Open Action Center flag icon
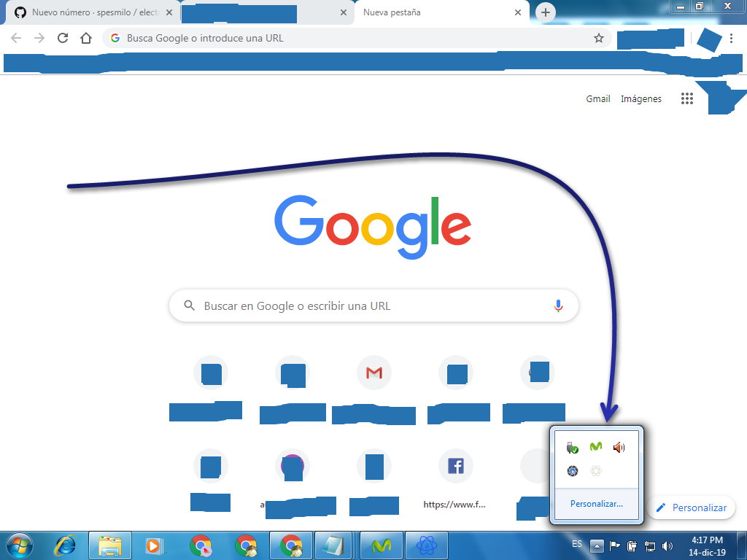Screen dimensions: 747x560 (614, 545)
